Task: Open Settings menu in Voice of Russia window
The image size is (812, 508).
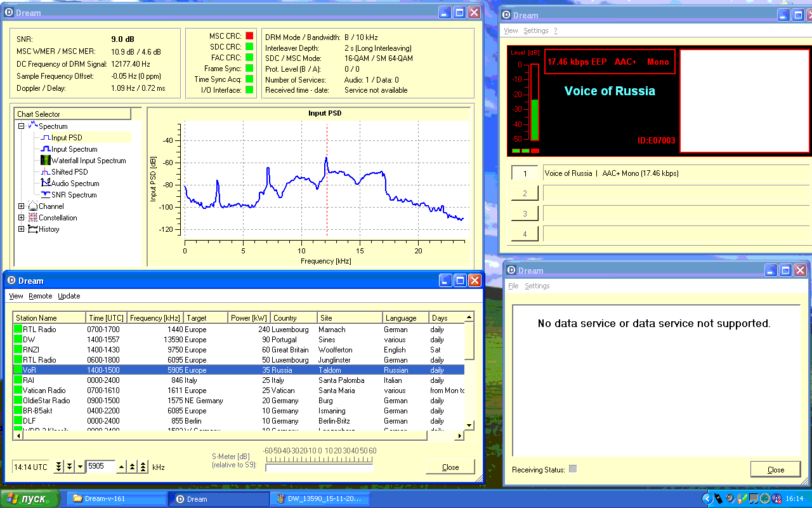Action: [x=536, y=30]
